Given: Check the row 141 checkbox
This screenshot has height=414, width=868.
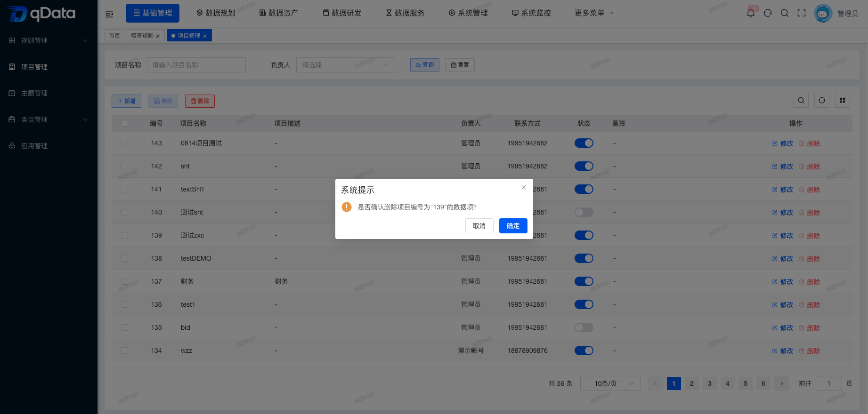Looking at the screenshot, I should click(125, 189).
